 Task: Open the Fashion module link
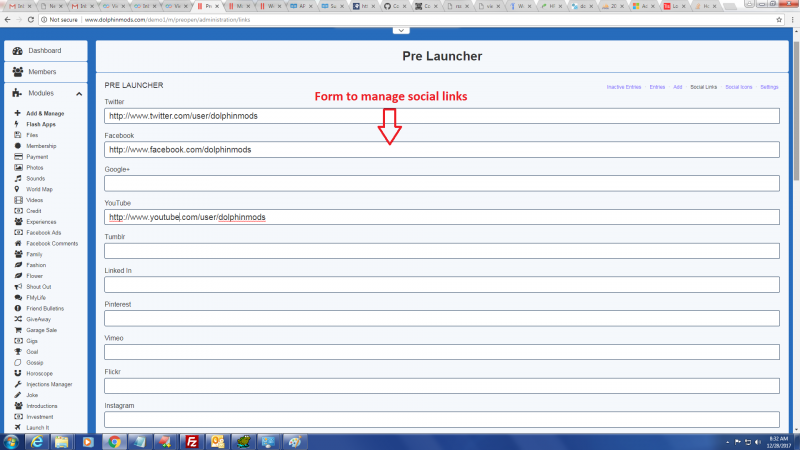point(36,265)
